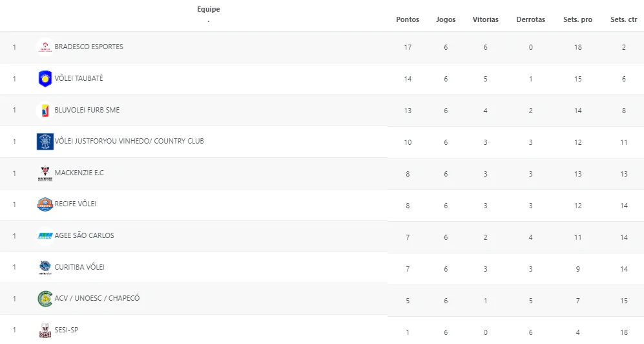Image resolution: width=644 pixels, height=344 pixels.
Task: Click the Sets. ctr column header
Action: tap(624, 19)
